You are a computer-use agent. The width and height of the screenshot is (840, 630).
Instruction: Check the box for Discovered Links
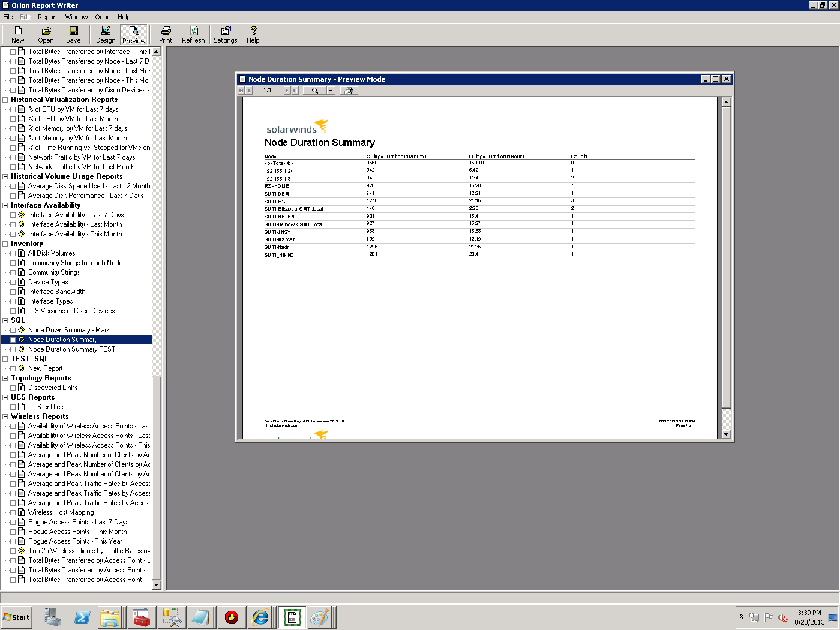(x=13, y=388)
